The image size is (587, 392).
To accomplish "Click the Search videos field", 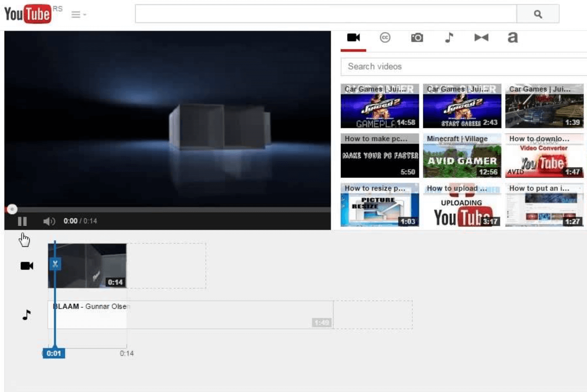I will pos(464,67).
